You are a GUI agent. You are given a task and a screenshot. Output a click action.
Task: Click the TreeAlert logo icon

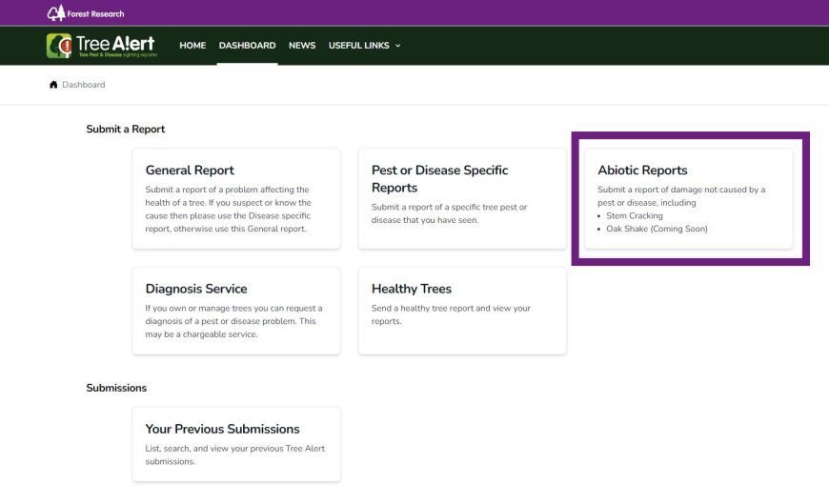click(59, 46)
